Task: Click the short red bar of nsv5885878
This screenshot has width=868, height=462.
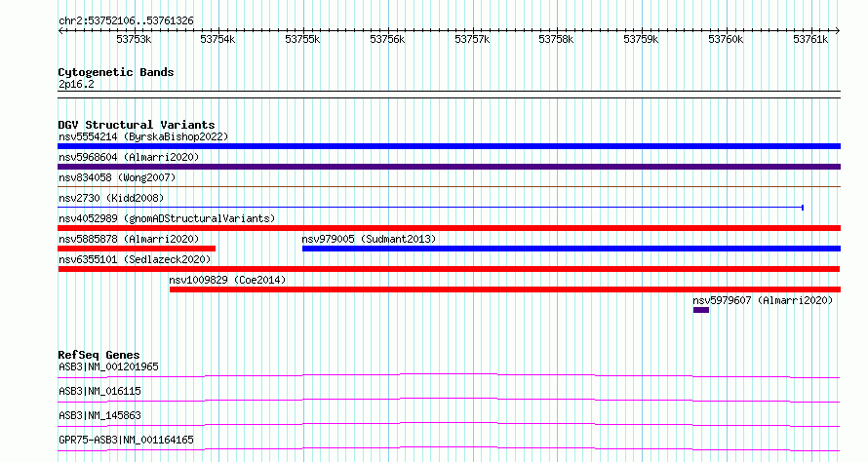Action: pos(137,249)
